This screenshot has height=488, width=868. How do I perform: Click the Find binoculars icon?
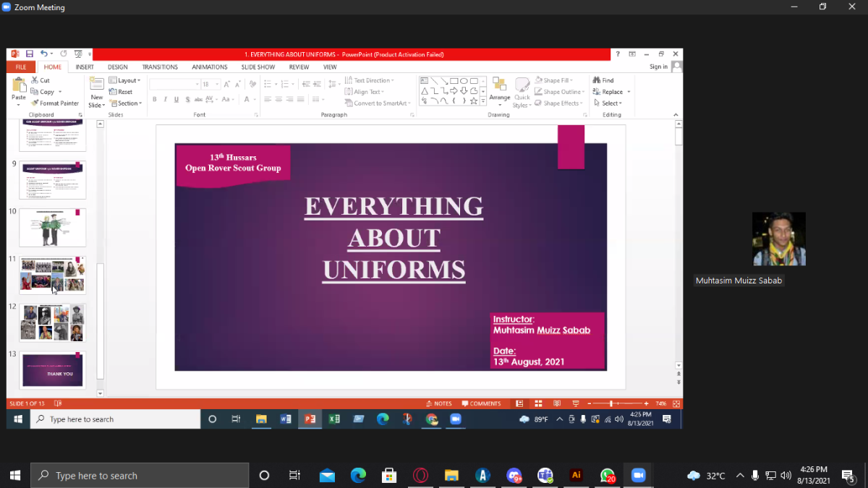point(597,80)
